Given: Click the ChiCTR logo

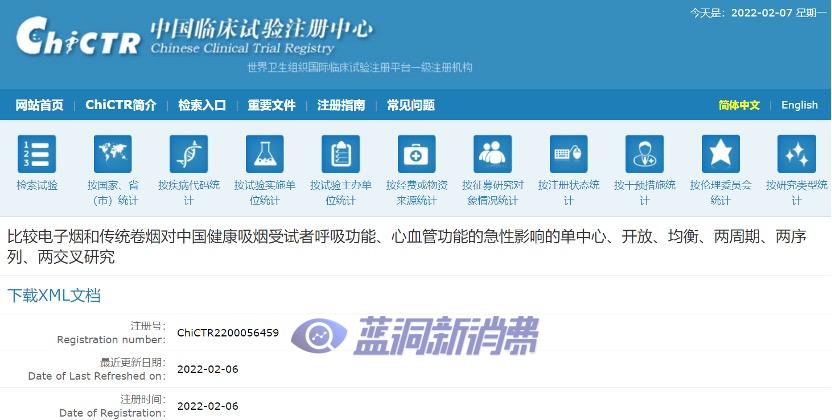Looking at the screenshot, I should pos(78,36).
